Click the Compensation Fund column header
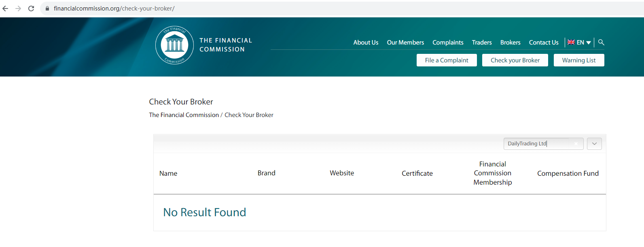The image size is (644, 247). 568,173
